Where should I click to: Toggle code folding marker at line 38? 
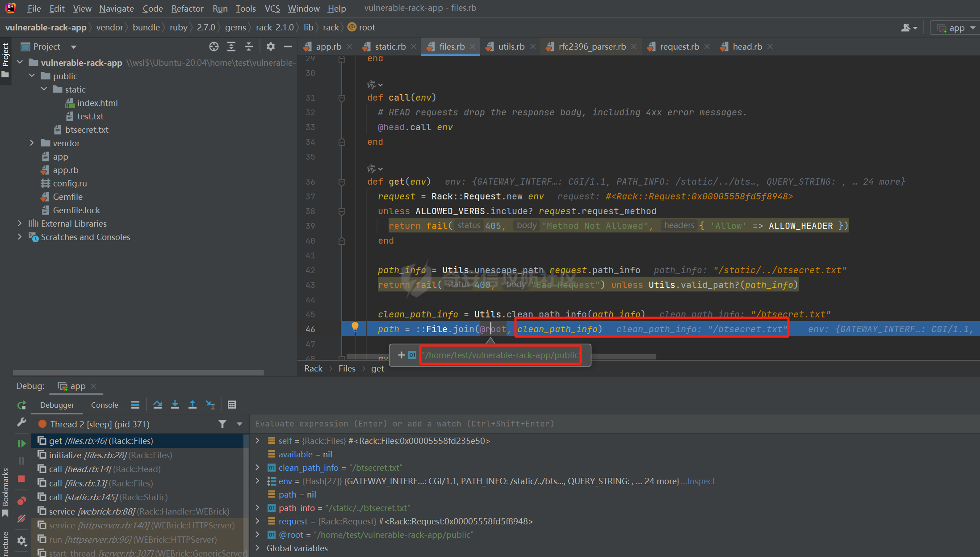pyautogui.click(x=342, y=211)
